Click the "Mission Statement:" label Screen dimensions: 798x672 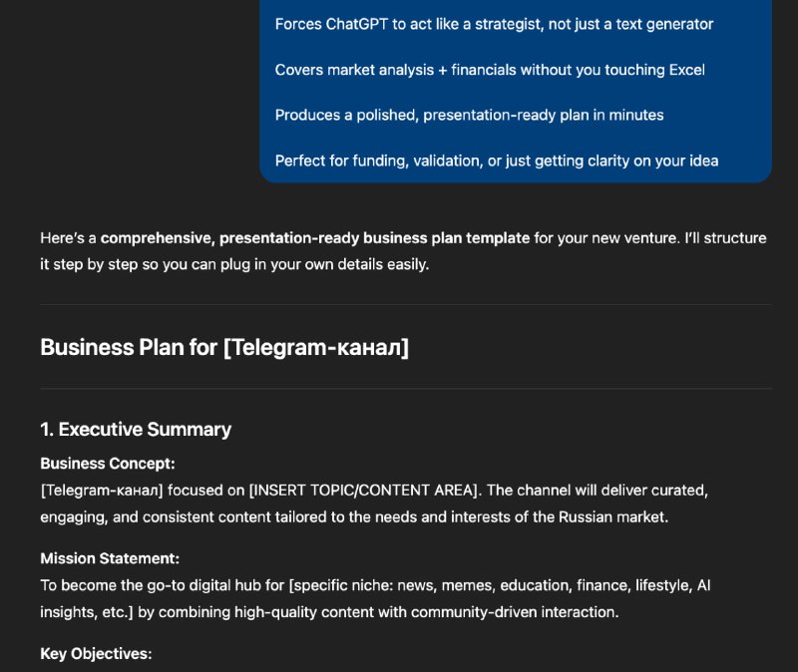110,558
